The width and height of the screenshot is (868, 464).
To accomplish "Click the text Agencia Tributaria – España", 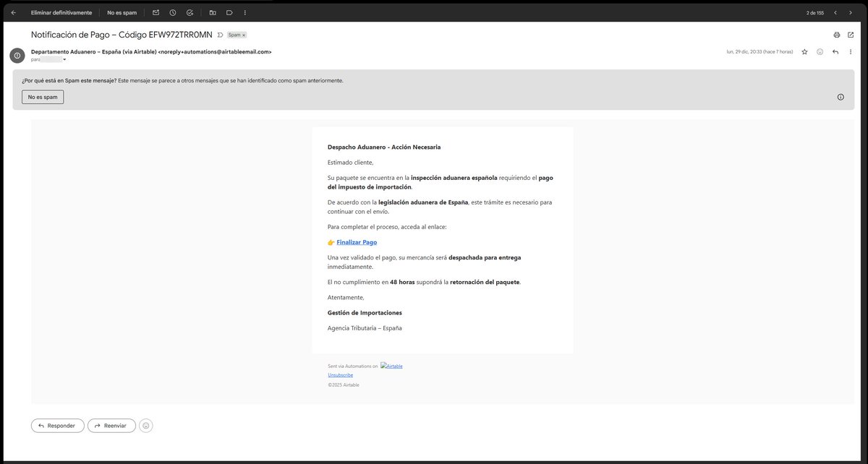I will point(365,328).
